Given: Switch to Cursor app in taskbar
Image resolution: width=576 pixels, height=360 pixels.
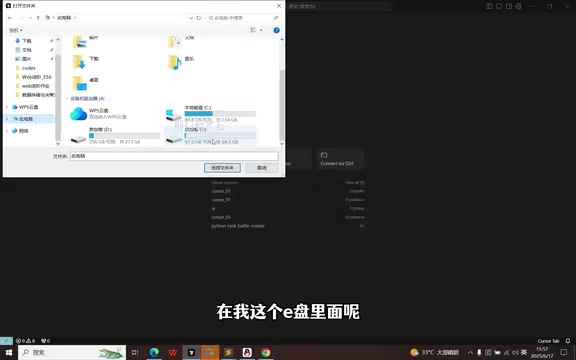Looking at the screenshot, I should (x=191, y=352).
